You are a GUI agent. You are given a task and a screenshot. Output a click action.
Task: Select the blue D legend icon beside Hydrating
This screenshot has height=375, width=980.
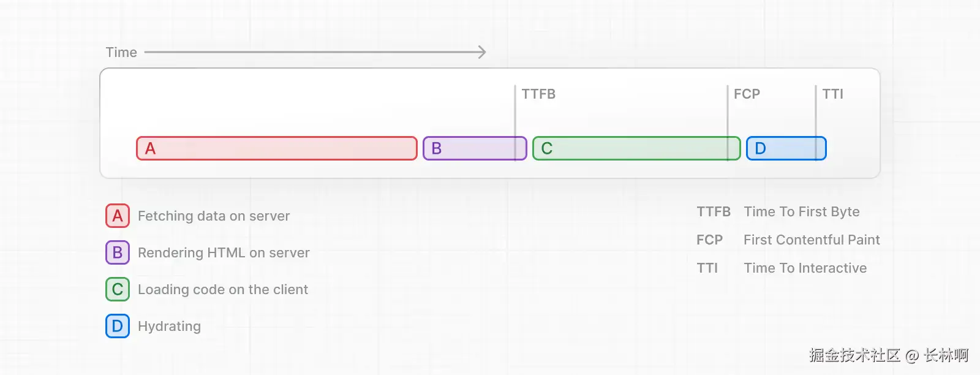[118, 326]
